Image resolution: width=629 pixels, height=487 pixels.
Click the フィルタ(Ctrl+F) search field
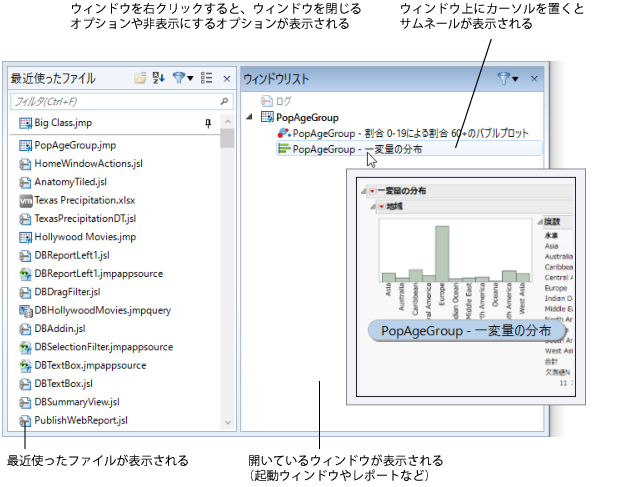[122, 101]
